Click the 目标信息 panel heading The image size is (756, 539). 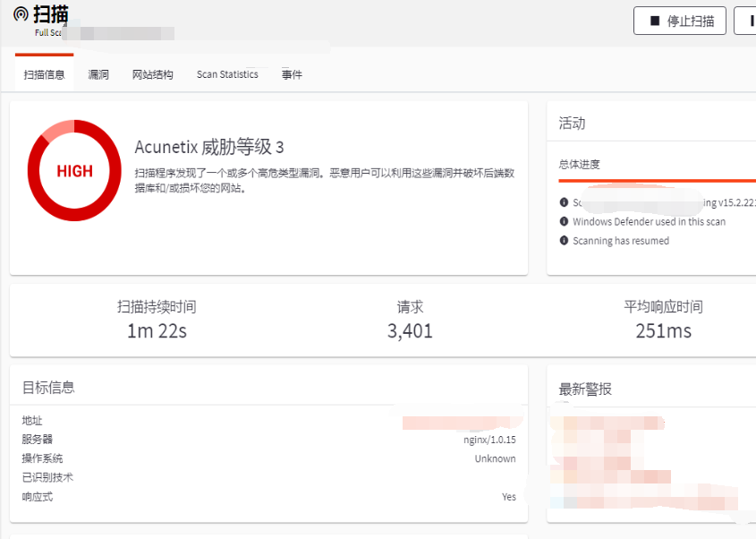click(48, 388)
